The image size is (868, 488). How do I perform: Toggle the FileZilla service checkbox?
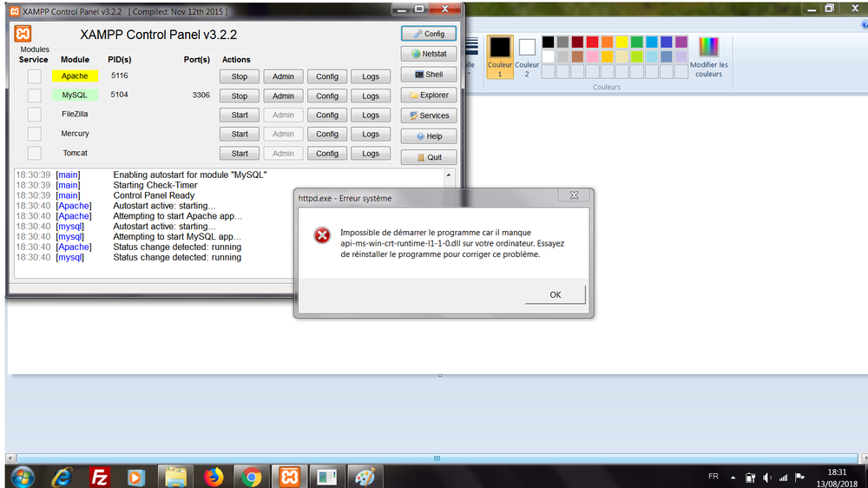point(35,115)
